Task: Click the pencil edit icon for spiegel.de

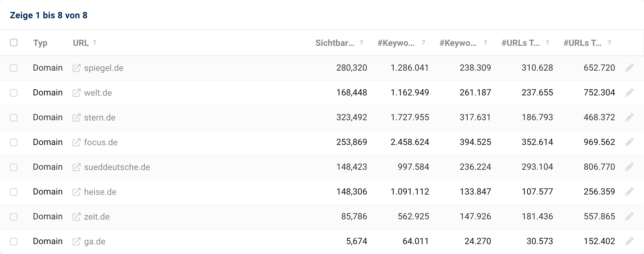Action: pyautogui.click(x=629, y=68)
